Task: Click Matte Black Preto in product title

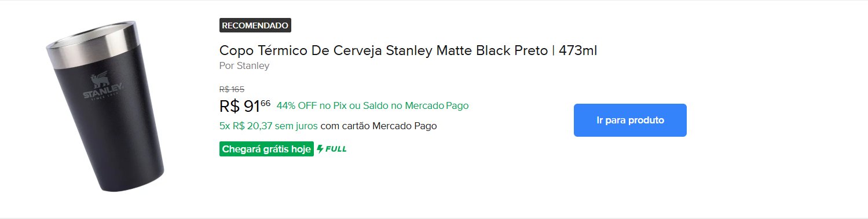Action: [492, 50]
